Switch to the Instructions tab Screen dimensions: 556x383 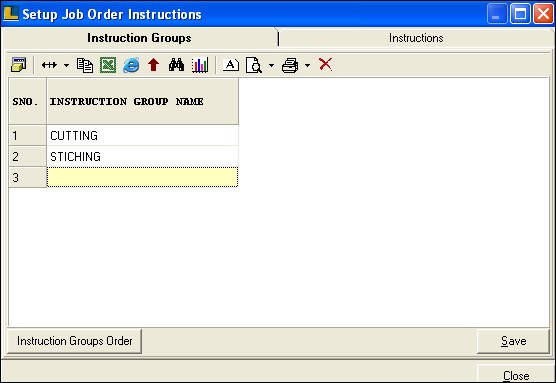(416, 38)
